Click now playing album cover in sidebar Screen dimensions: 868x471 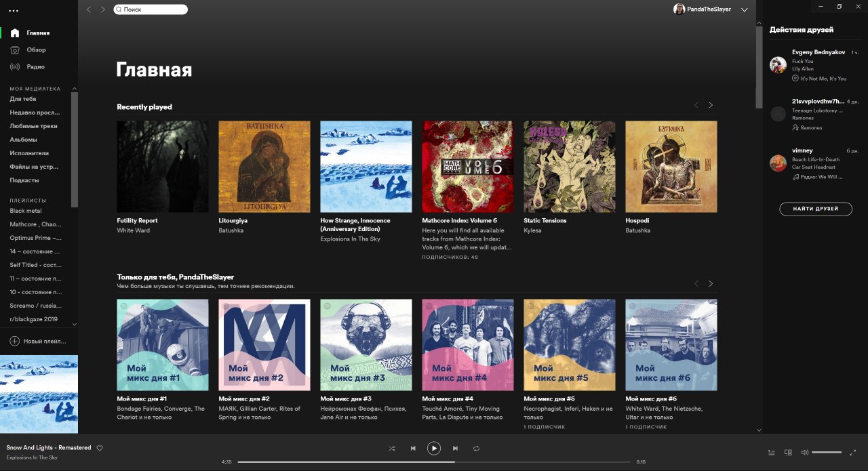pos(39,394)
